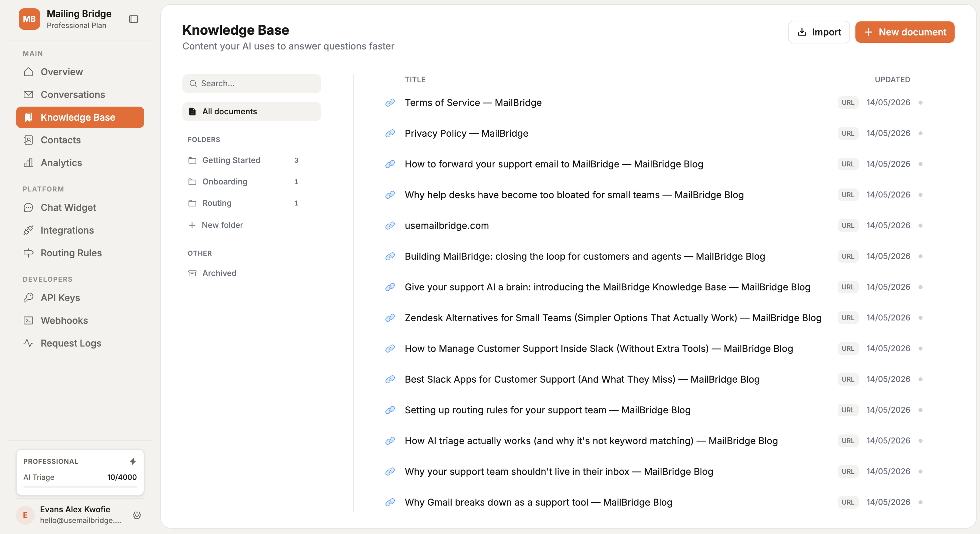Select All documents filter
Image resolution: width=980 pixels, height=534 pixels.
(x=252, y=112)
